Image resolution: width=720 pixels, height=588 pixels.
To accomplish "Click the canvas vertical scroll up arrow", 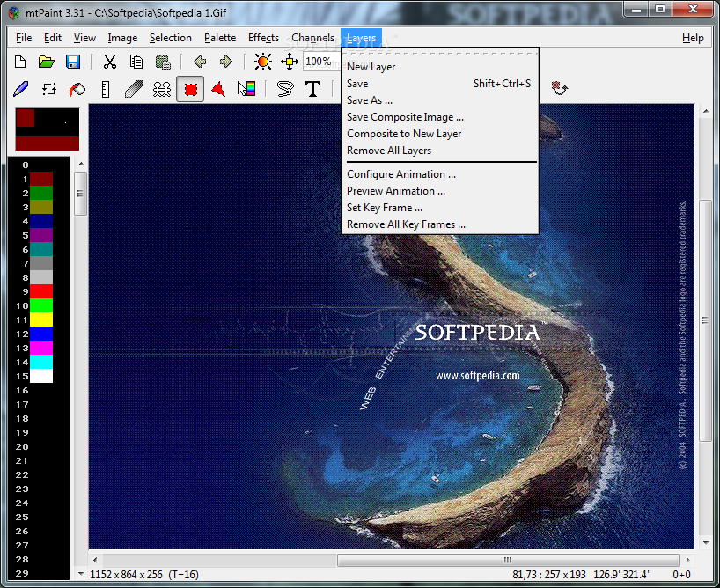I will [x=706, y=111].
